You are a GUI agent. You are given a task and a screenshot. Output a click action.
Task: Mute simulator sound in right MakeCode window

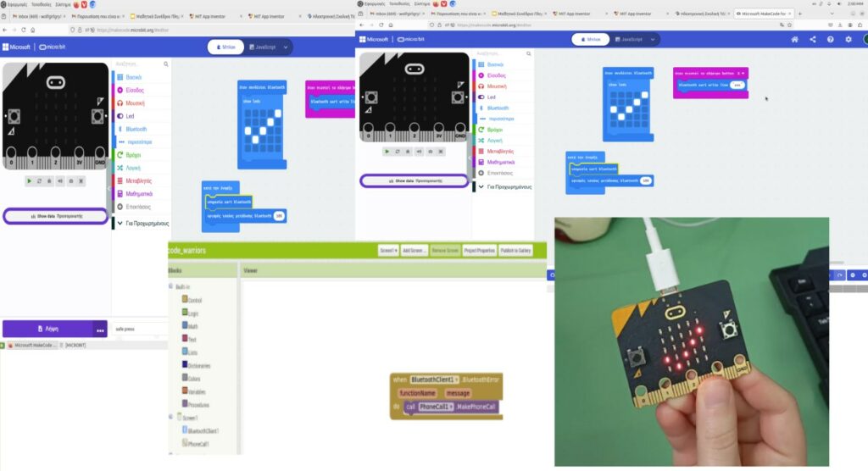419,151
